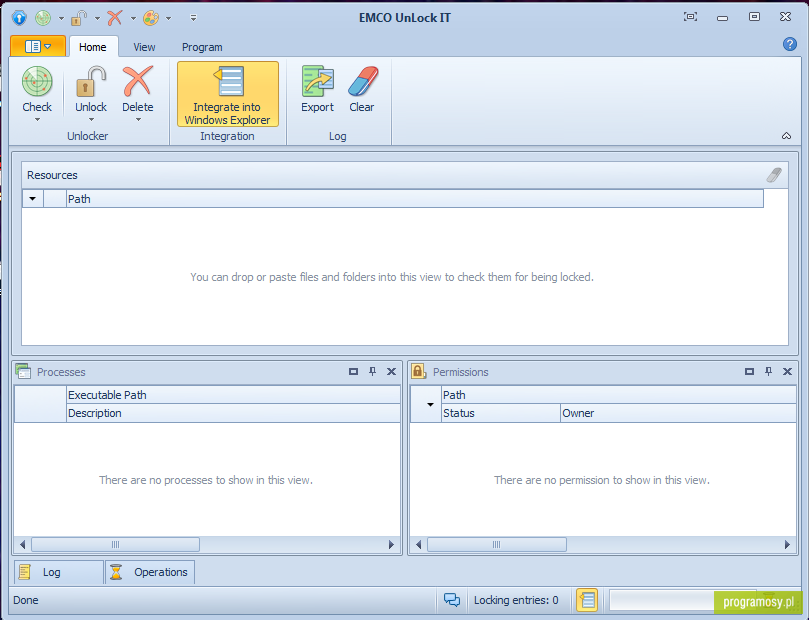
Task: Toggle Integrate into Windows Explorer button
Action: point(228,94)
